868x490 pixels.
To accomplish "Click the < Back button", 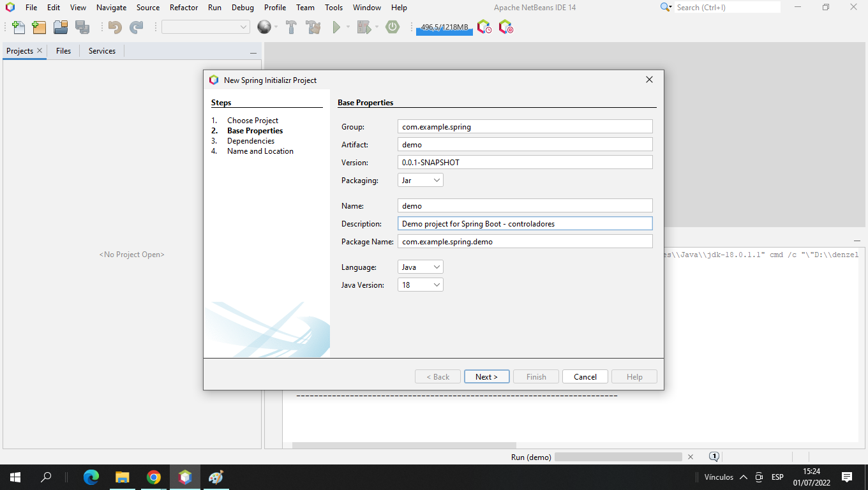I will (438, 376).
